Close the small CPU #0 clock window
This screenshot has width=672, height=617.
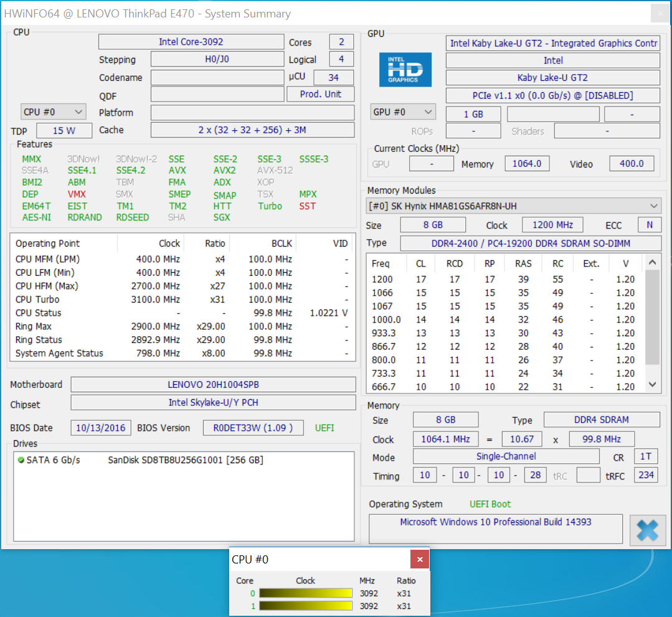point(420,559)
